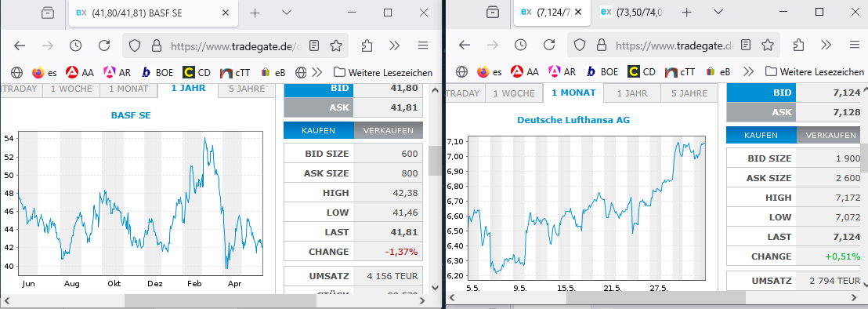Screen dimensions: 868x309
Task: Show overflow toolbar items in right browser
Action: coord(826,45)
